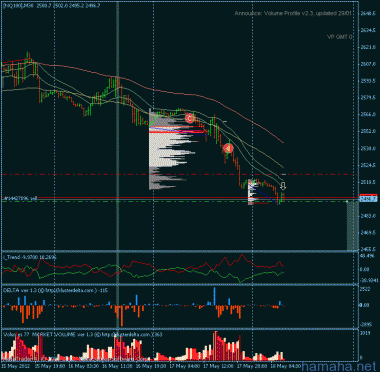The height and width of the screenshot is (372, 380).
Task: Click the highlighted current price tag 2496.7
Action: 369,199
